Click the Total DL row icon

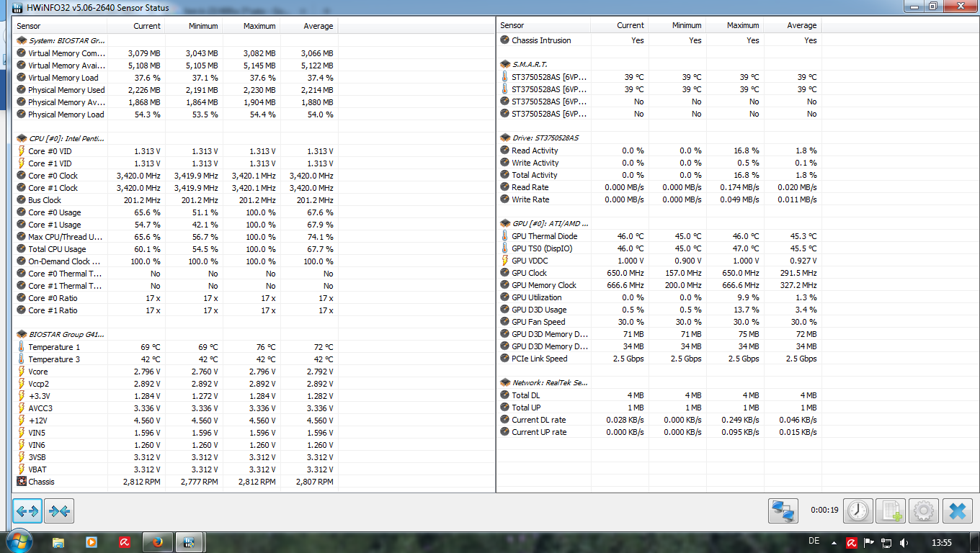coord(505,395)
